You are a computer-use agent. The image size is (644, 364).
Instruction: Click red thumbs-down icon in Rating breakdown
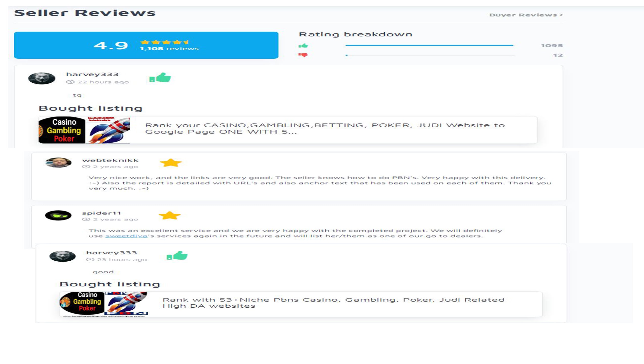(x=303, y=55)
